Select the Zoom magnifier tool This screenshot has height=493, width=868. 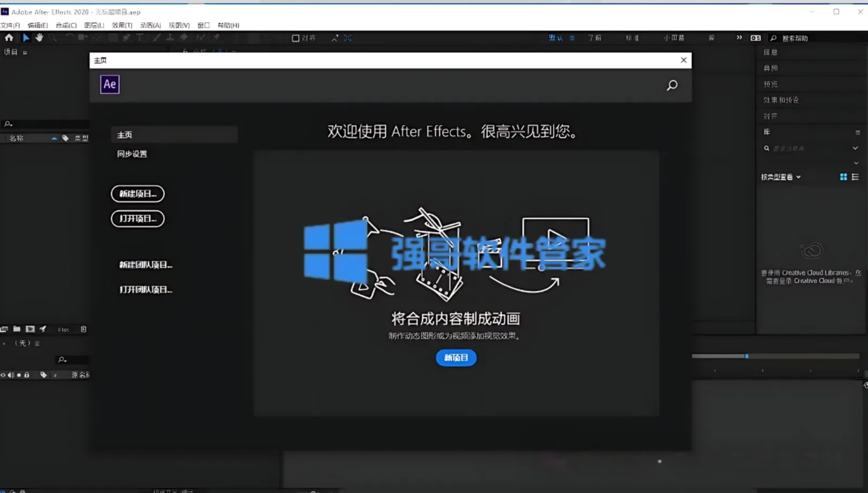[53, 37]
